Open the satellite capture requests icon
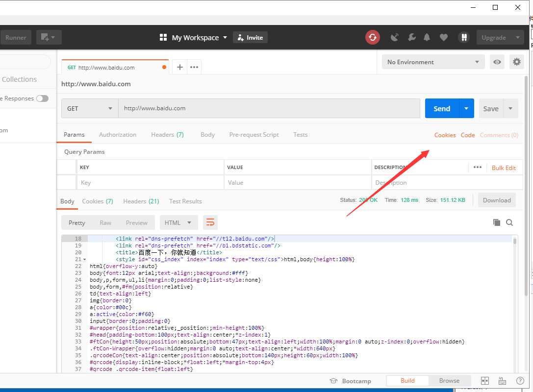 point(394,37)
